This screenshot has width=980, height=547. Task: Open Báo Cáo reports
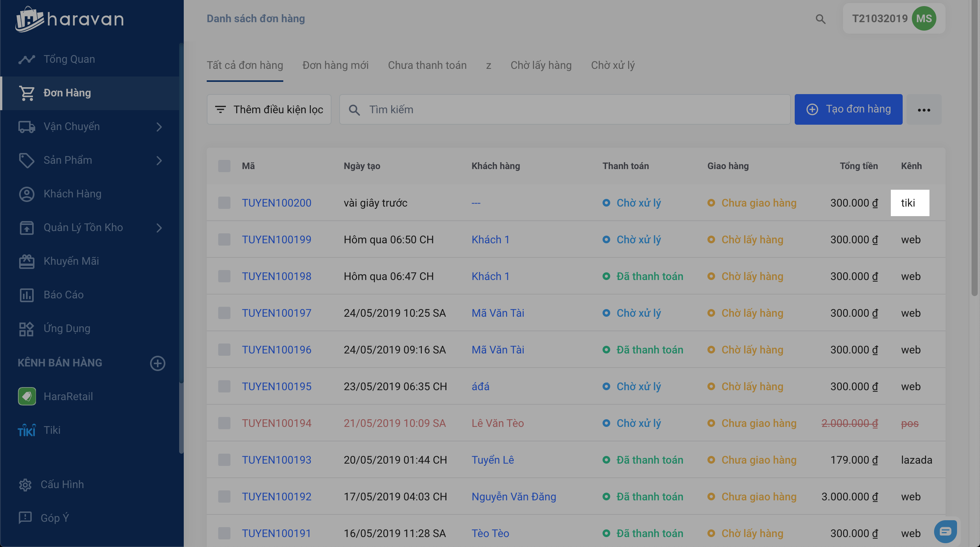(x=64, y=295)
